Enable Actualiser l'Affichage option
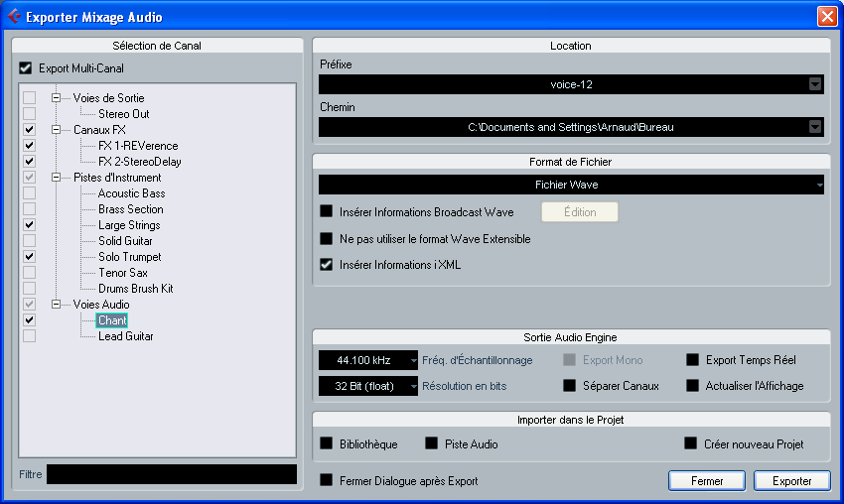The image size is (844, 504). pyautogui.click(x=693, y=386)
